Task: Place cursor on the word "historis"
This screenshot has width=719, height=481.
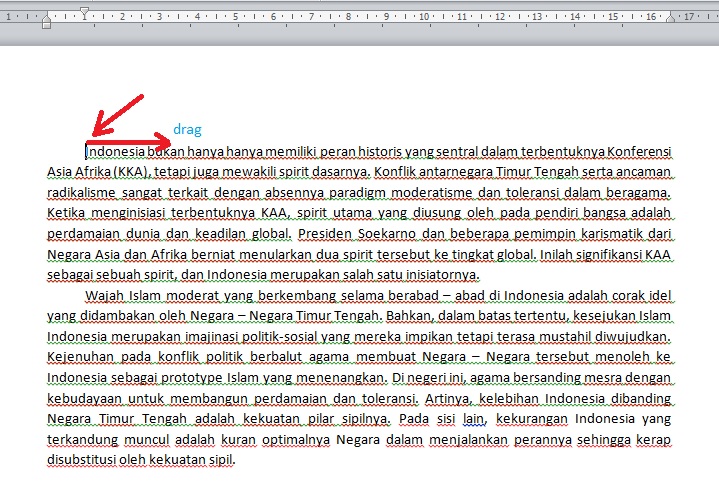Action: coord(380,151)
